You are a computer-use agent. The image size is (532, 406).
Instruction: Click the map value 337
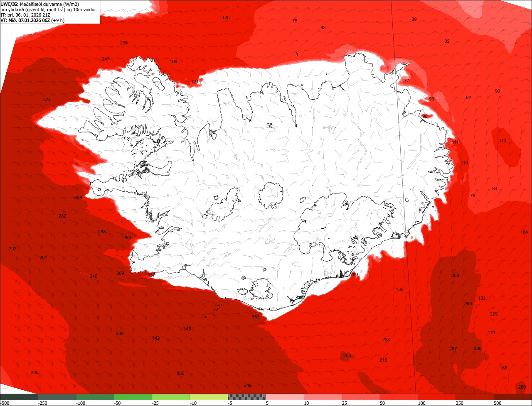(x=151, y=274)
